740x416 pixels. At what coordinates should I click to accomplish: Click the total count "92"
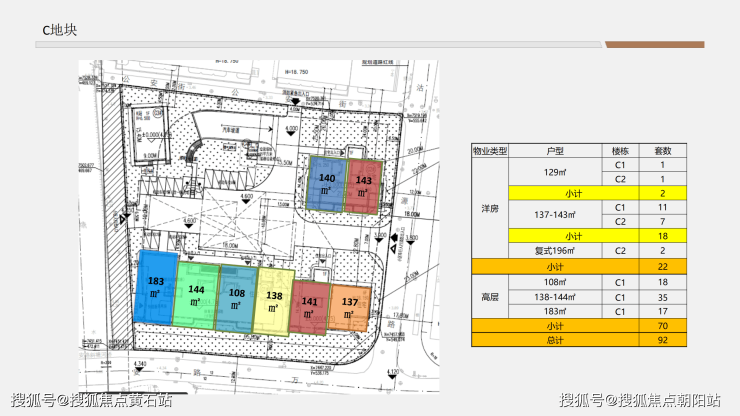[x=663, y=340]
